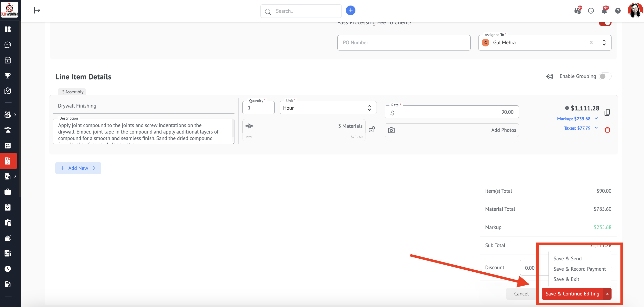Click the Add New button

(x=78, y=168)
